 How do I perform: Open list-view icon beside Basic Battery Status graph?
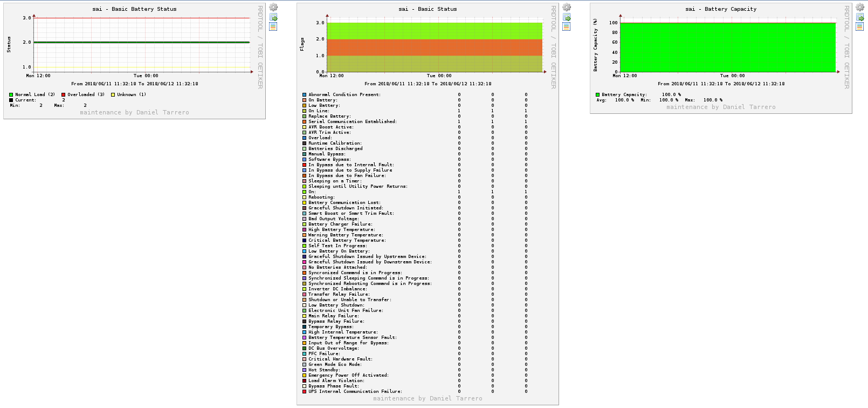click(273, 26)
